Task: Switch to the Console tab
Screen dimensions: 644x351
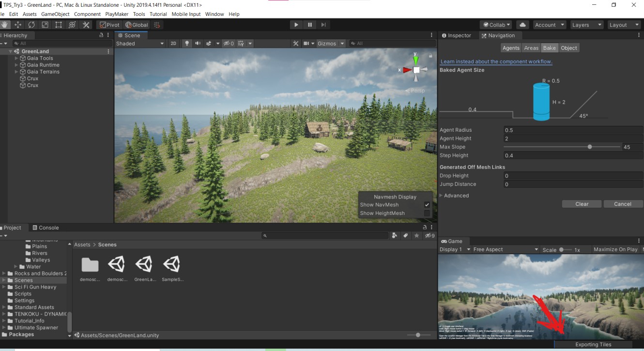Action: [x=46, y=228]
